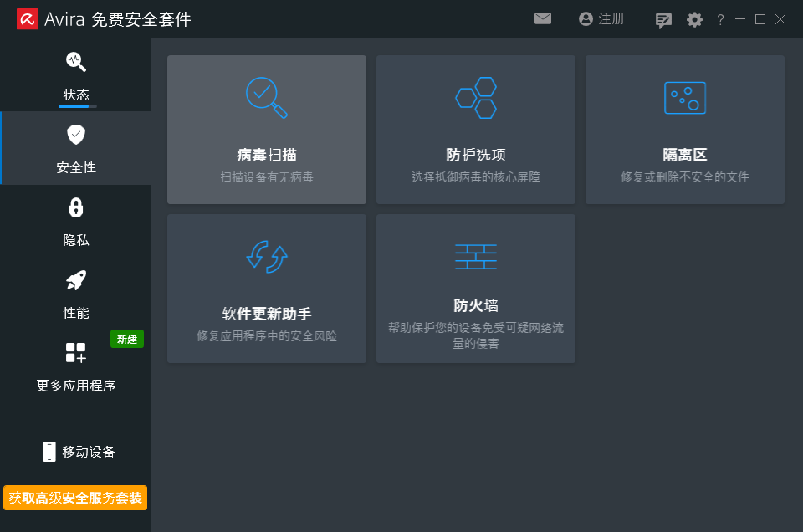Go to the 隐私 privacy section

click(76, 240)
